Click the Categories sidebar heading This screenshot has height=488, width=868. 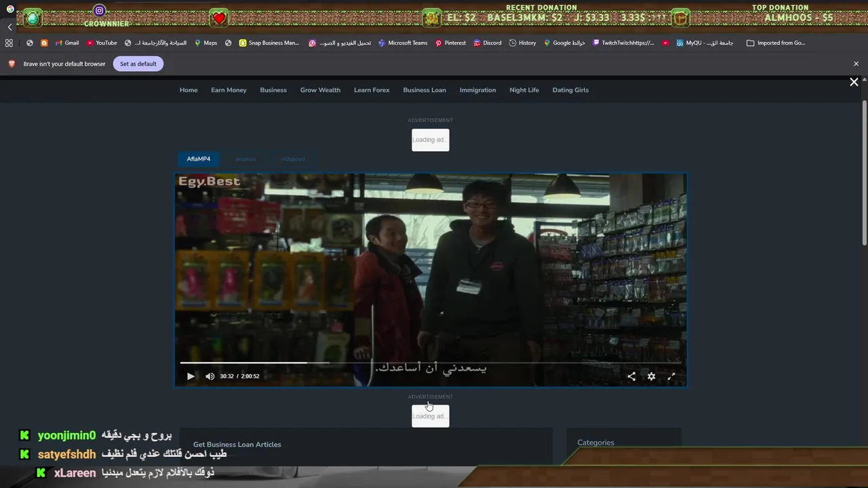pos(595,443)
